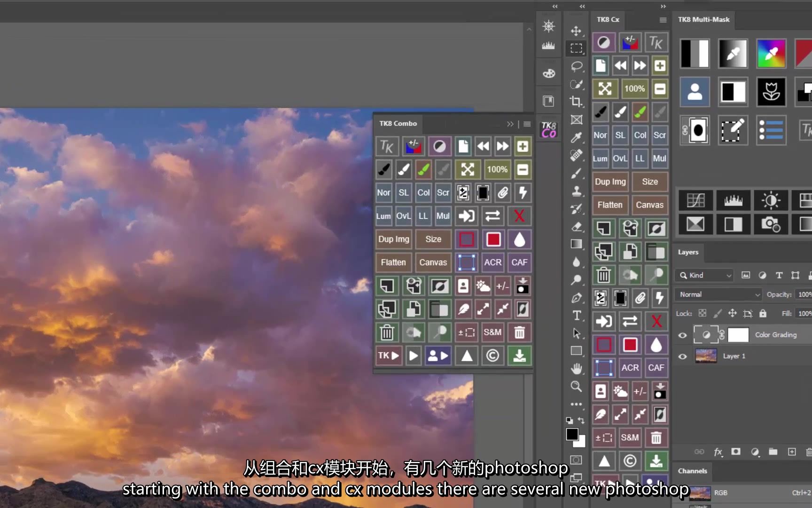Toggle type layer filter in Layers panel

779,275
